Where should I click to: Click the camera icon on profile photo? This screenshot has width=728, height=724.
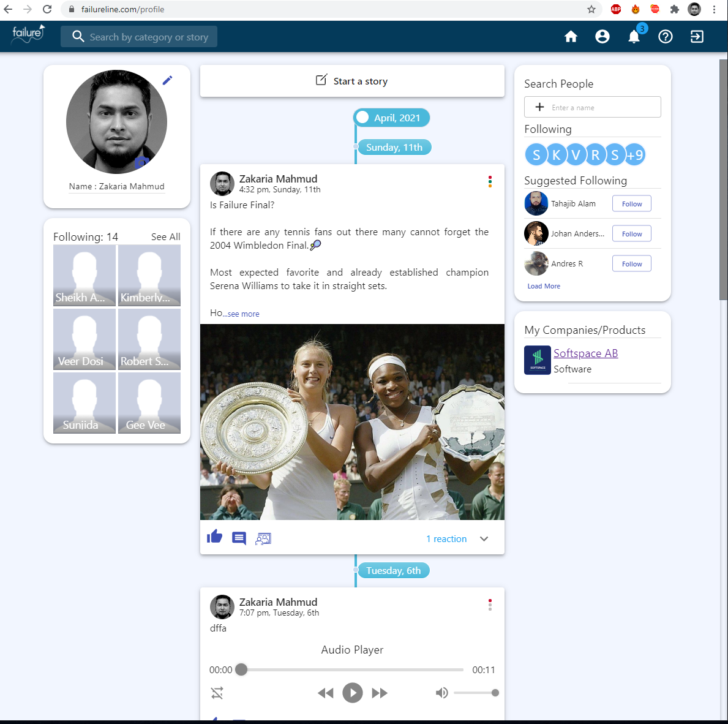pyautogui.click(x=142, y=162)
